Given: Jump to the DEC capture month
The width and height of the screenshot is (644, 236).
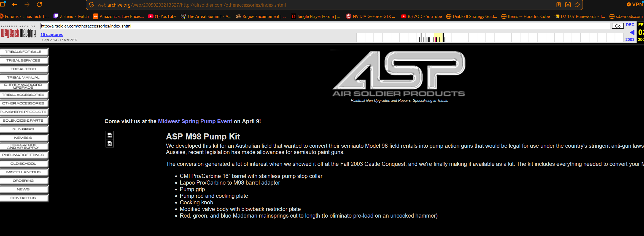Looking at the screenshot, I should [x=630, y=25].
